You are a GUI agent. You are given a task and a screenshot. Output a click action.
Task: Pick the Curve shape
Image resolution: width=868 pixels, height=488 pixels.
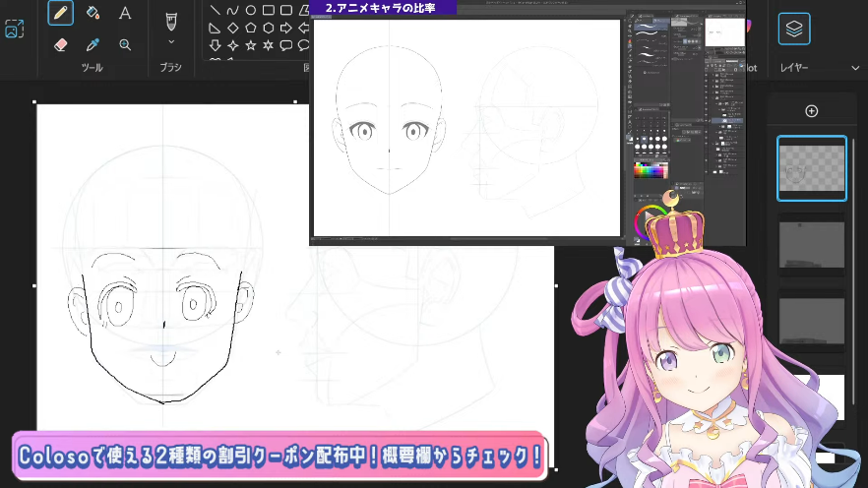(x=232, y=10)
